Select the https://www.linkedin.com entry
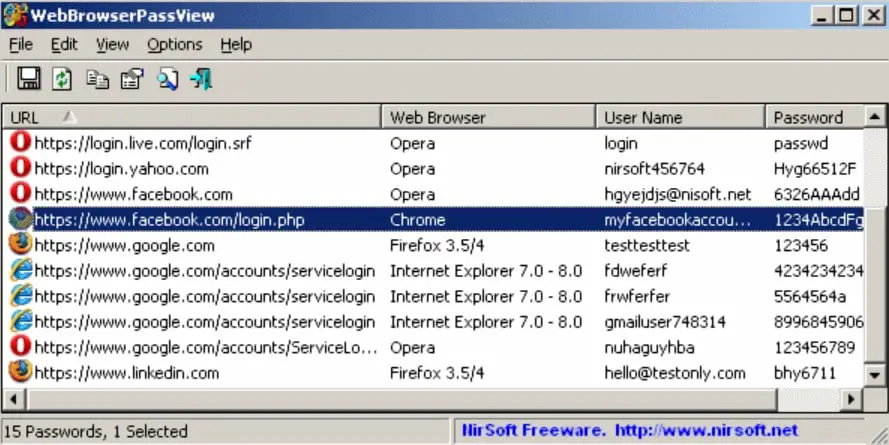 pos(126,372)
